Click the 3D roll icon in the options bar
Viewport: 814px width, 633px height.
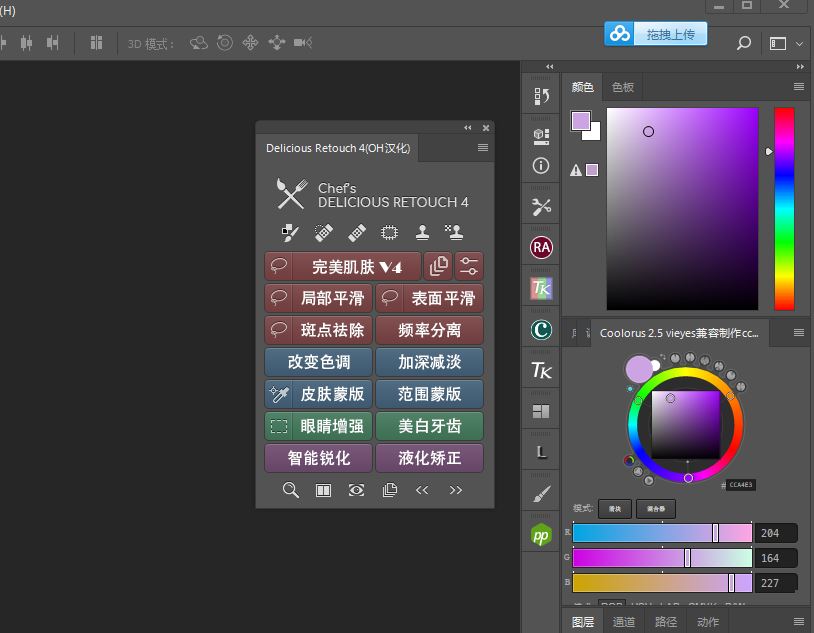click(x=225, y=43)
